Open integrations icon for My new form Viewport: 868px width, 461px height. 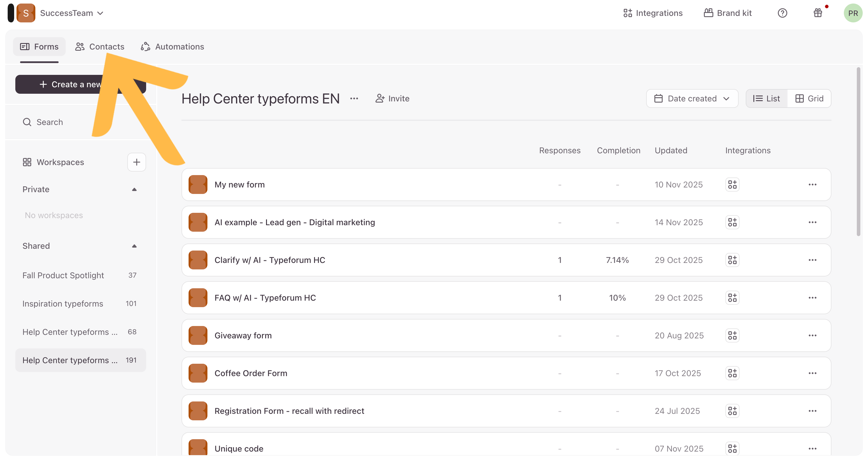732,185
